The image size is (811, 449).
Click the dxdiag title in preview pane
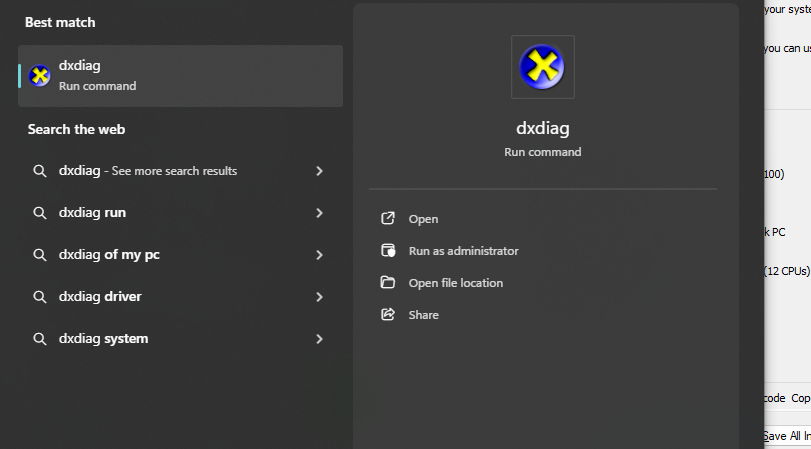coord(543,128)
